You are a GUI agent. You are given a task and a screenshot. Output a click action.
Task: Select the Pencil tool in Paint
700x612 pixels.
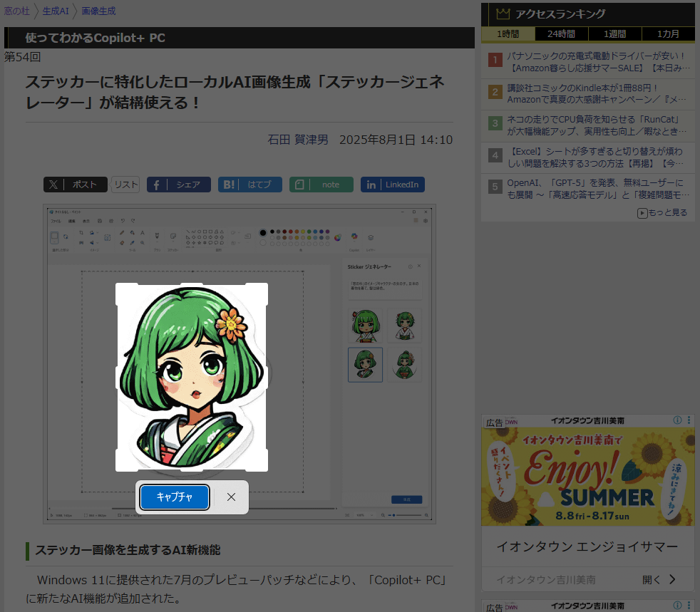pos(122,233)
